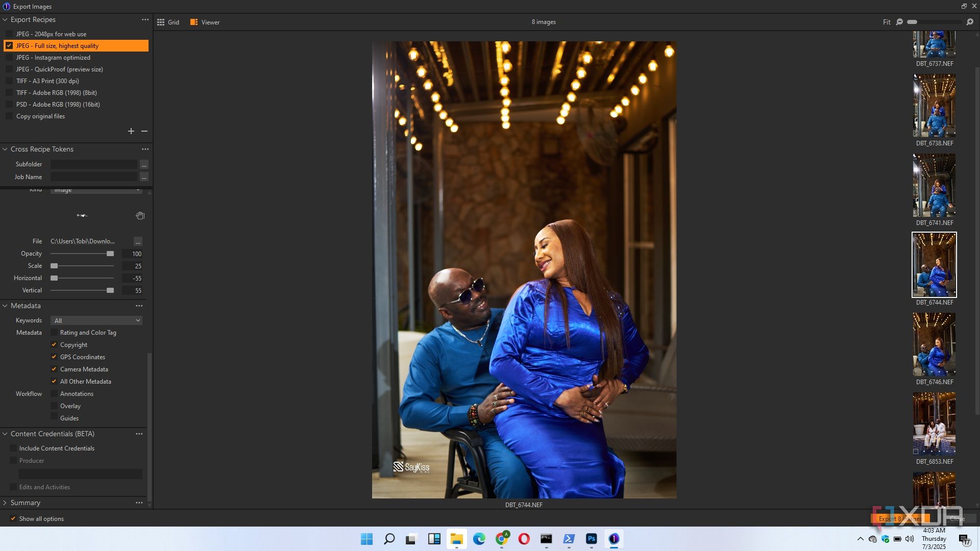Enable Include Content Credentials checkbox
This screenshot has width=980, height=551.
tap(13, 448)
